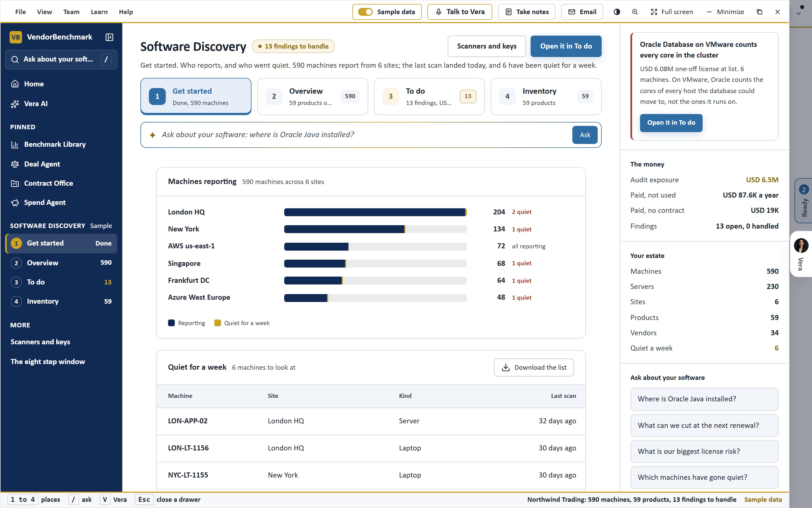This screenshot has height=508, width=812.
Task: Click 13 findings to handle badge
Action: [293, 46]
